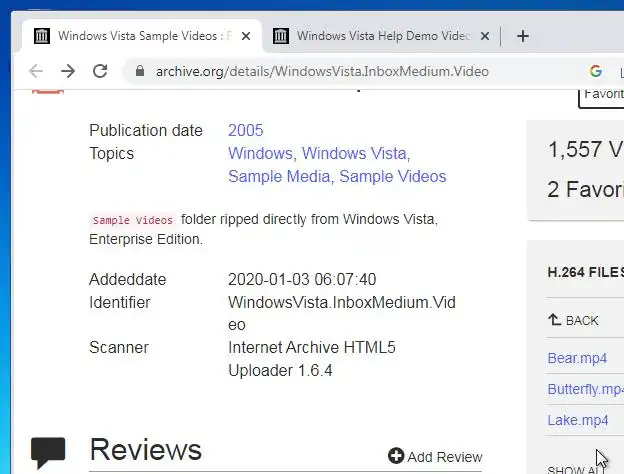This screenshot has width=624, height=474.
Task: Click the Sample Videos topic link
Action: coord(392,176)
